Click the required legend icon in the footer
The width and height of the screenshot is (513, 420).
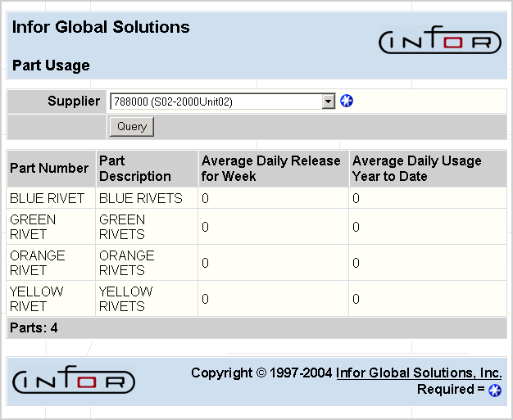[495, 391]
